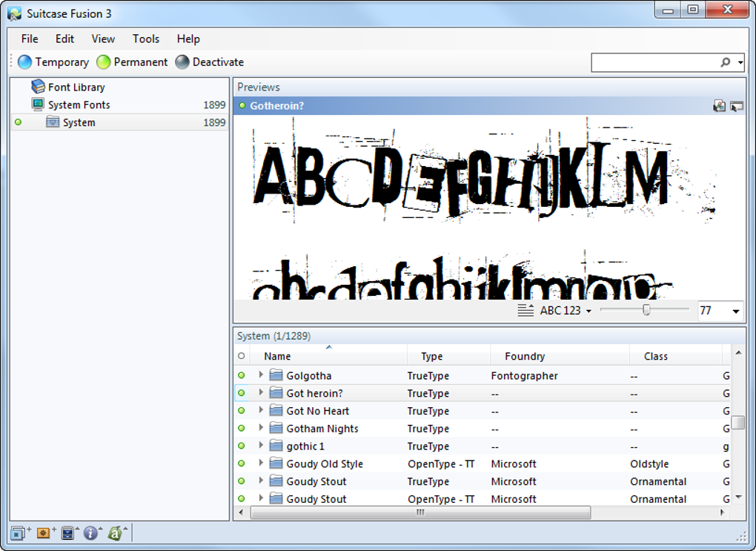756x551 pixels.
Task: Click the Fontographer foundry cell
Action: (524, 375)
